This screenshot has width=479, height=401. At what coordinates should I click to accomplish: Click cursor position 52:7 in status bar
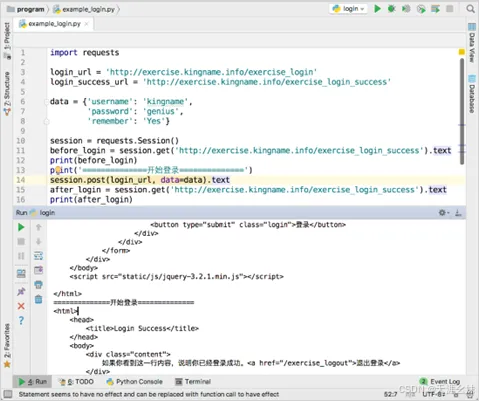click(x=390, y=394)
